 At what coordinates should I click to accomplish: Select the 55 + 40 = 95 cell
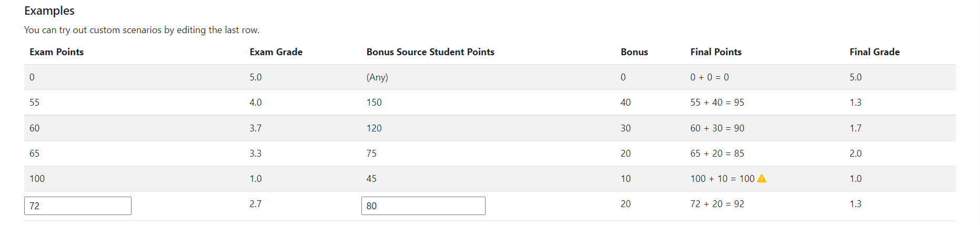pos(717,103)
